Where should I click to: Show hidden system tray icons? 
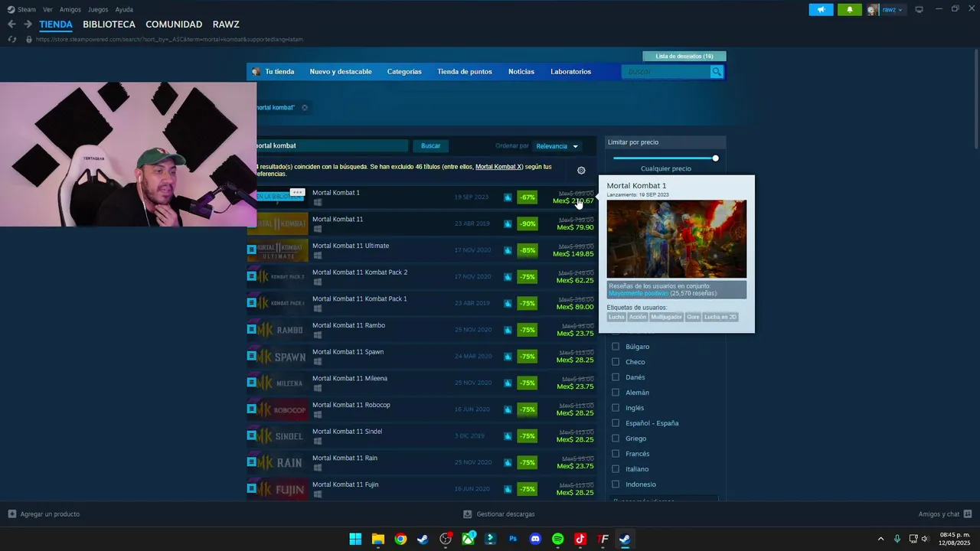coord(880,539)
